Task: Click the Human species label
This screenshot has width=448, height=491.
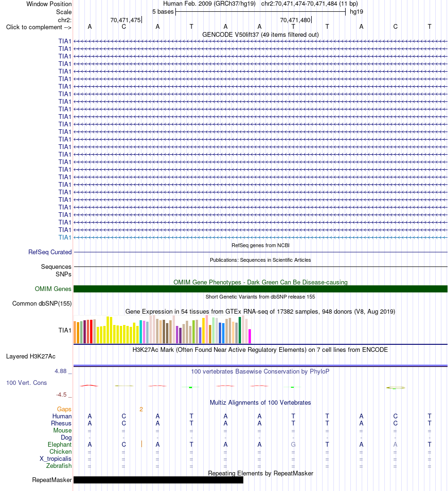Action: [62, 416]
